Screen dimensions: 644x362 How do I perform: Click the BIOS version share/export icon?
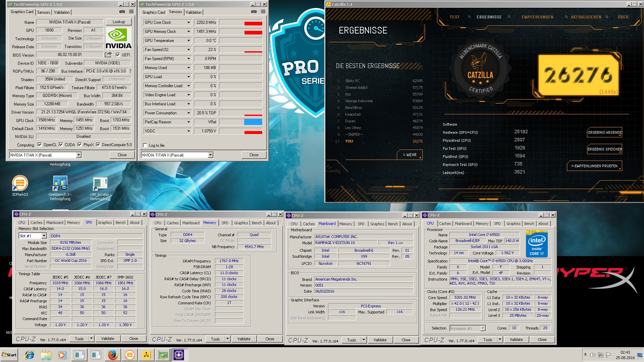[x=108, y=55]
